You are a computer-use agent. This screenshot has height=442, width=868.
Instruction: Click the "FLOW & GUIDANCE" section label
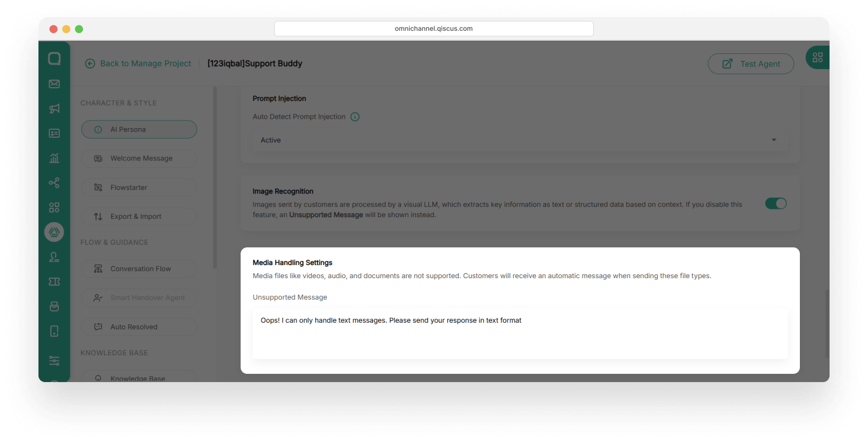pyautogui.click(x=114, y=242)
